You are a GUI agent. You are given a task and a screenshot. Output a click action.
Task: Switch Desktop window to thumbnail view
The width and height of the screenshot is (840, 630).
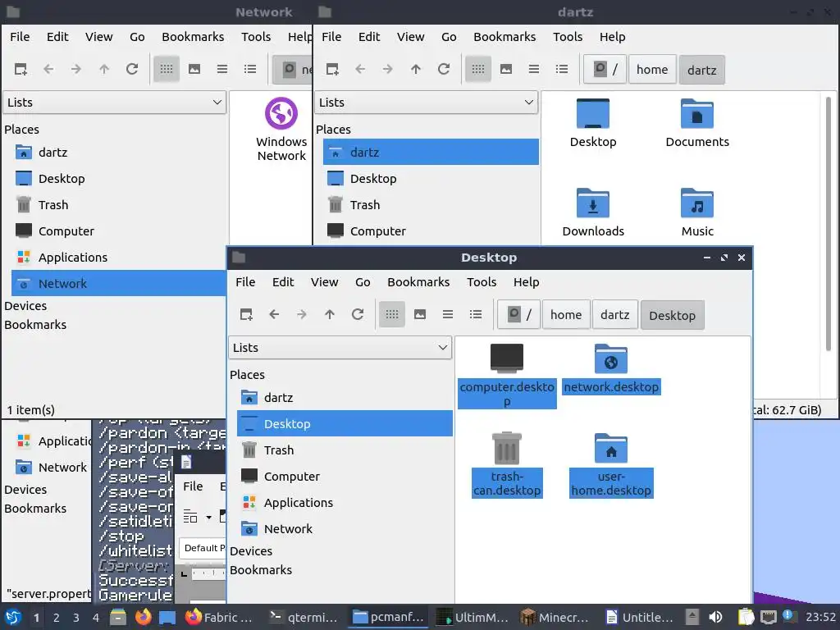click(420, 314)
